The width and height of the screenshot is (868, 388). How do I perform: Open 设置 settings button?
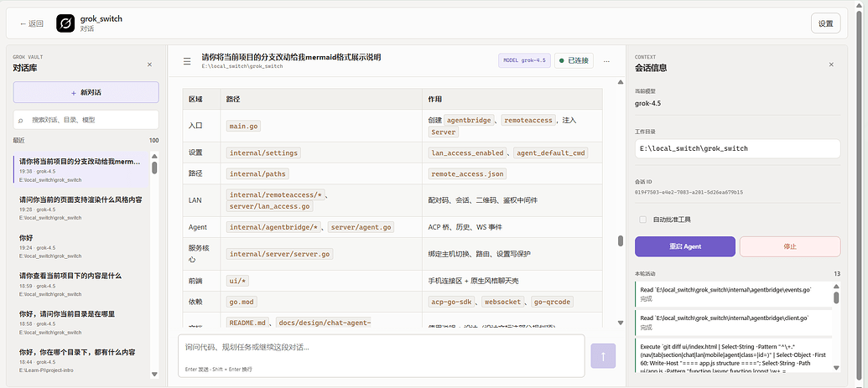point(825,23)
